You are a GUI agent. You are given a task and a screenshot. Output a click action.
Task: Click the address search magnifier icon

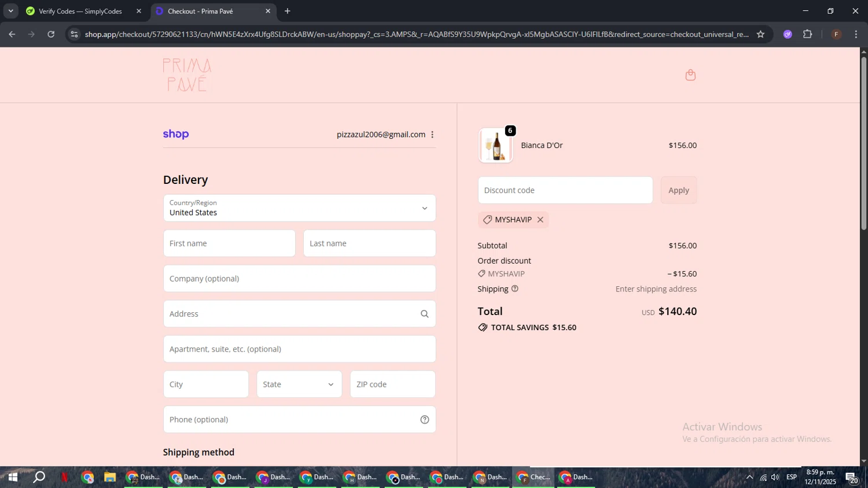click(x=425, y=314)
